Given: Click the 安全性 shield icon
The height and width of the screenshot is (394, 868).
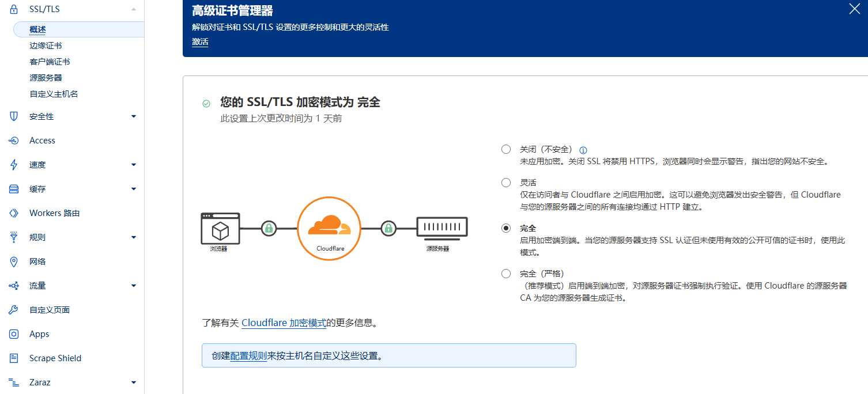Looking at the screenshot, I should [14, 116].
